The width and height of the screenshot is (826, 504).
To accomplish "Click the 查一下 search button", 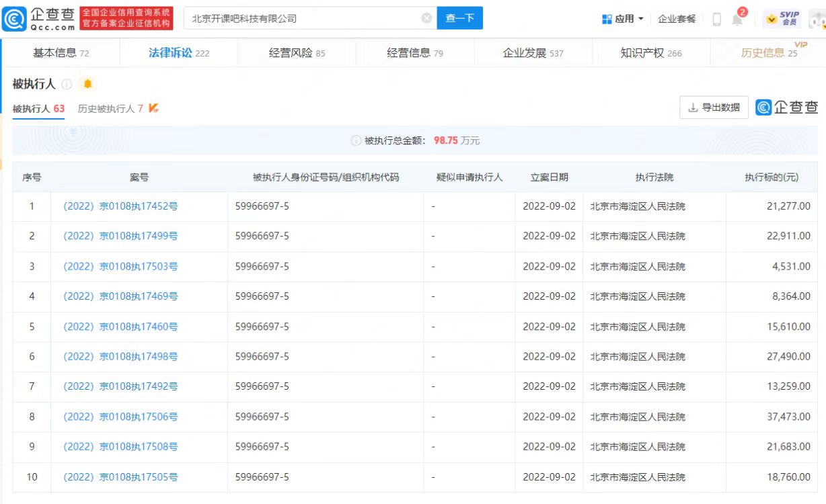I will (459, 18).
